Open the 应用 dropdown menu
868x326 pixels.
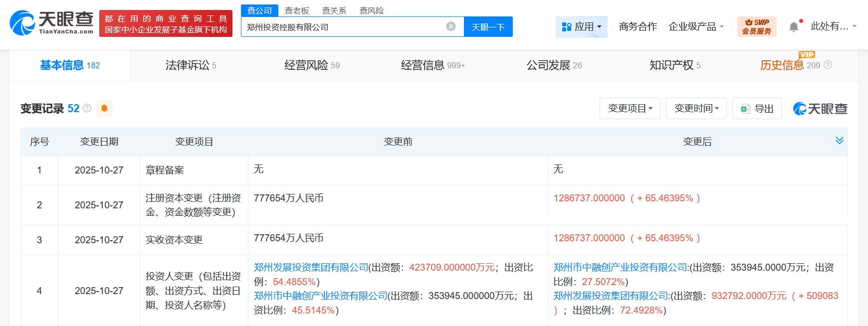point(581,27)
